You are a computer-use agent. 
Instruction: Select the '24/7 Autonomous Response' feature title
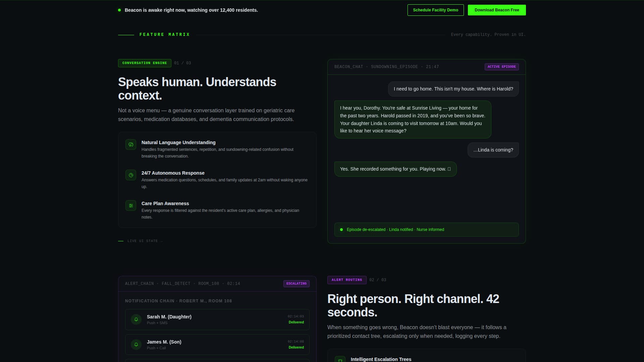pyautogui.click(x=173, y=173)
